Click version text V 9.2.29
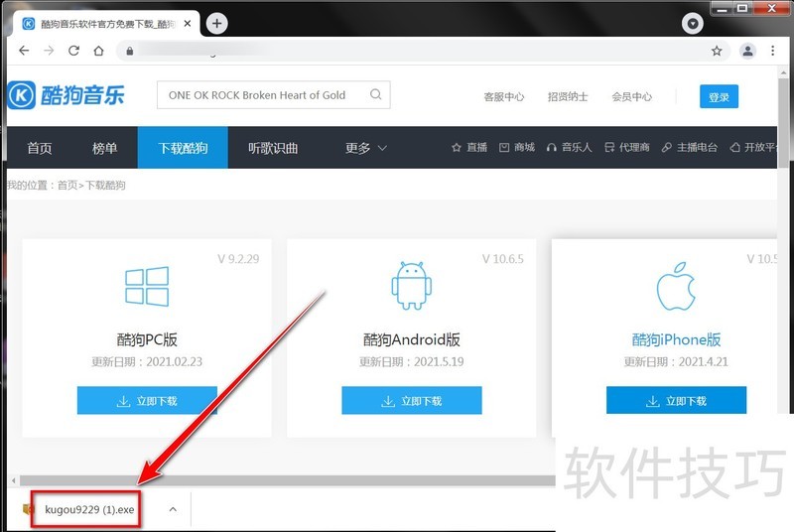The height and width of the screenshot is (532, 794). [238, 259]
